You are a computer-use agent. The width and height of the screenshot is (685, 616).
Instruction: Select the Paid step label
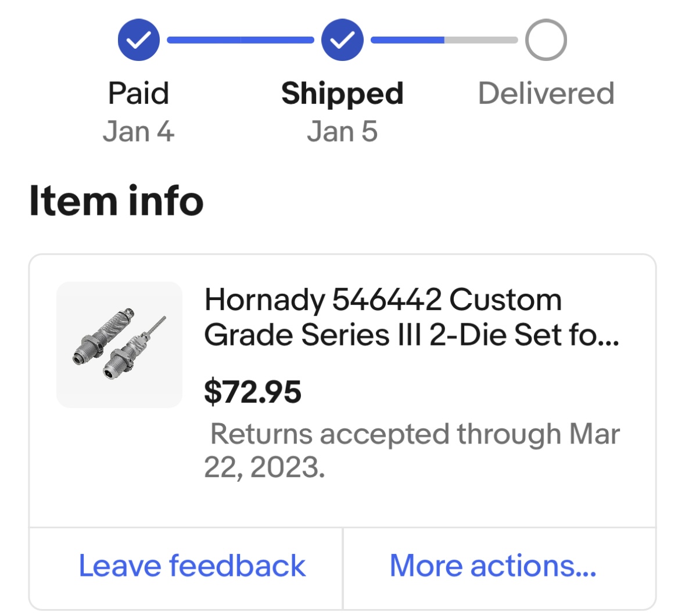138,93
